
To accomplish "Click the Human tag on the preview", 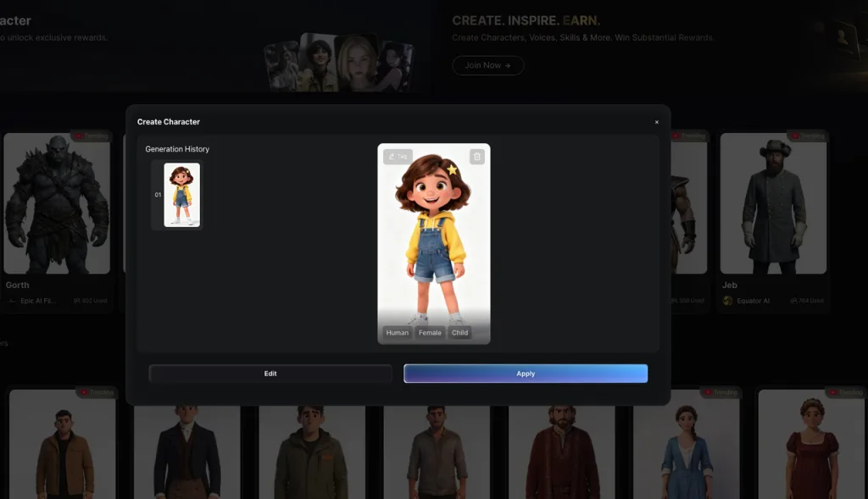I will (397, 332).
